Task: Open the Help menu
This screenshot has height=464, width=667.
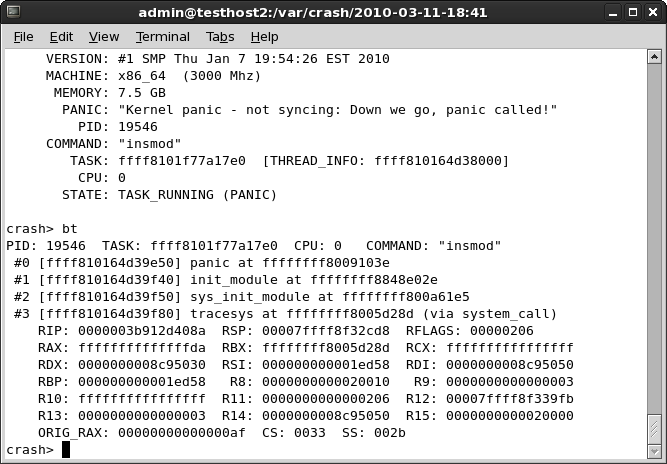Action: click(x=264, y=37)
